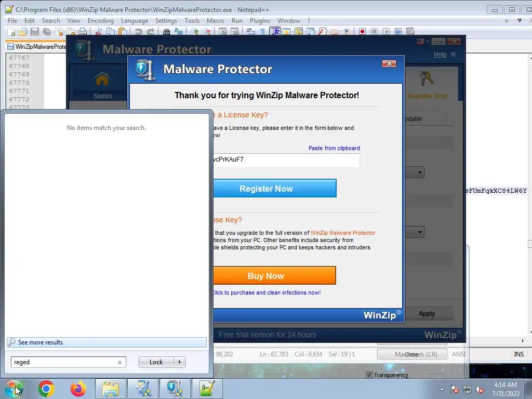The image size is (532, 399).
Task: Click the Help link in Malware Protector
Action: pos(440,55)
